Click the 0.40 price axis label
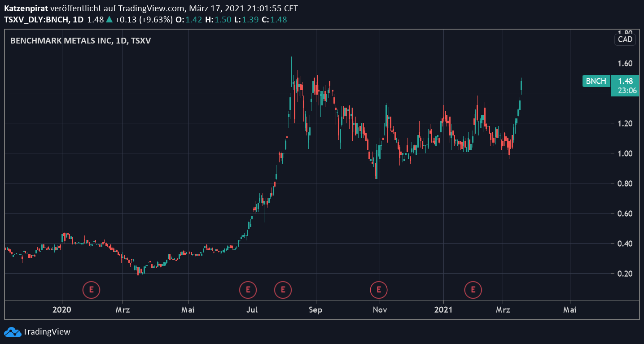The height and width of the screenshot is (344, 644). [x=625, y=244]
